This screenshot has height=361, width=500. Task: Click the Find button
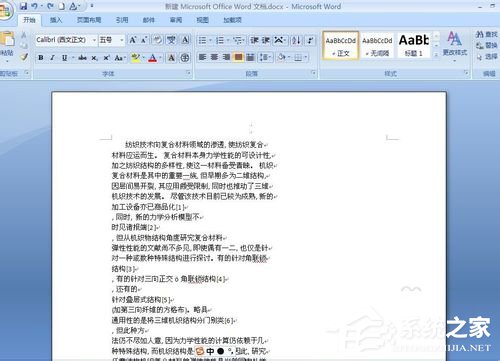coord(486,34)
